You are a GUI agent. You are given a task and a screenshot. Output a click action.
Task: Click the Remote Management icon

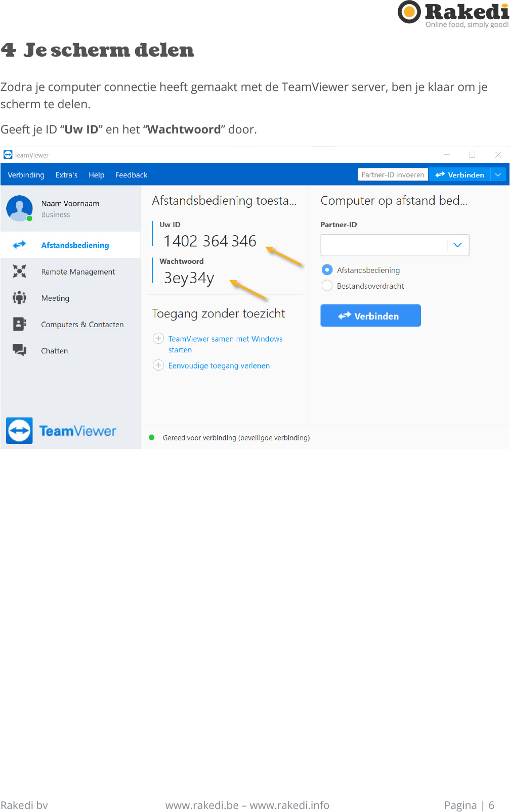tap(19, 272)
